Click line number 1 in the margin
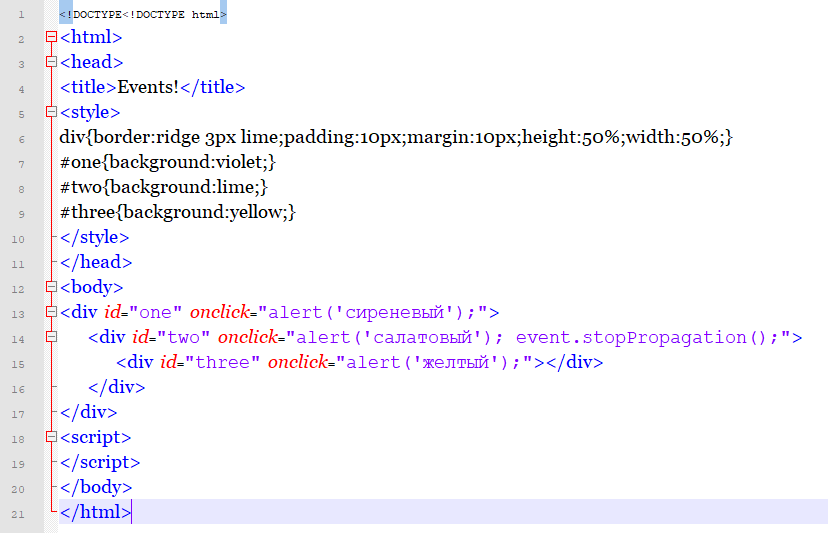This screenshot has width=828, height=533. pos(21,15)
